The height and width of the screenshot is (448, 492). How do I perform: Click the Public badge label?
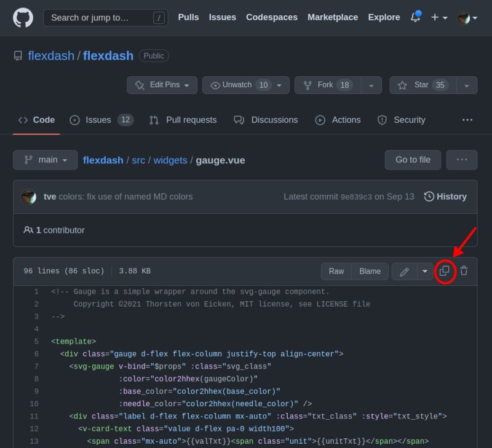pos(154,56)
